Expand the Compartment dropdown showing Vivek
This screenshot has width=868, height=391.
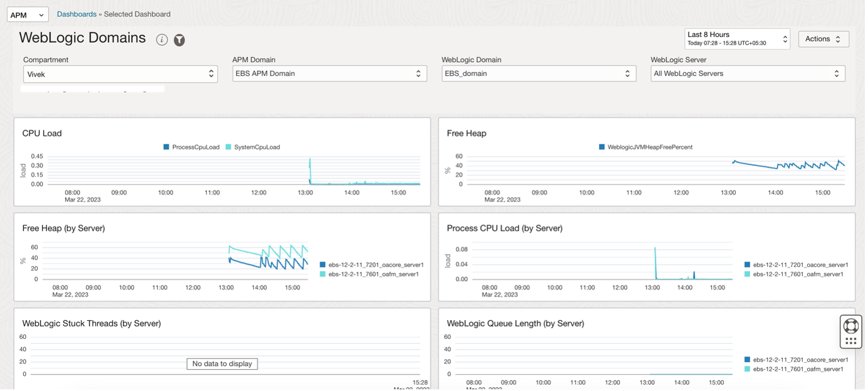[120, 74]
